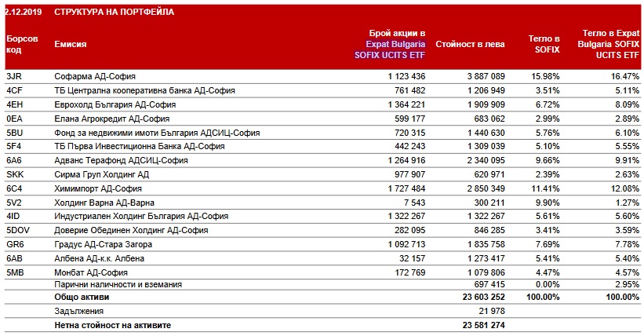Viewport: 644px width, 336px height.
Task: Click Градус АД-Стара Загора
Action: [x=103, y=244]
